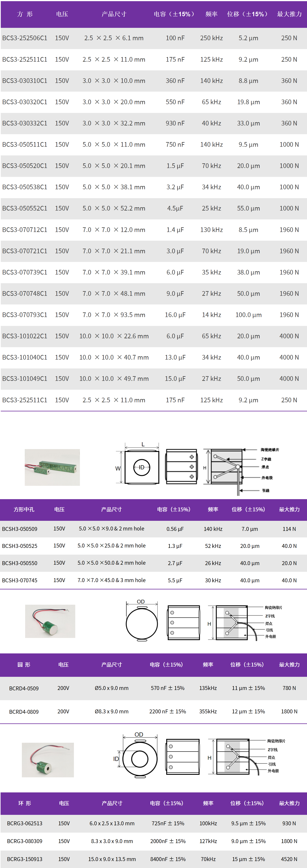Click the Ø8.3 x 9.0 mm dimension cell
This screenshot has height=868, width=307.
coord(111,711)
